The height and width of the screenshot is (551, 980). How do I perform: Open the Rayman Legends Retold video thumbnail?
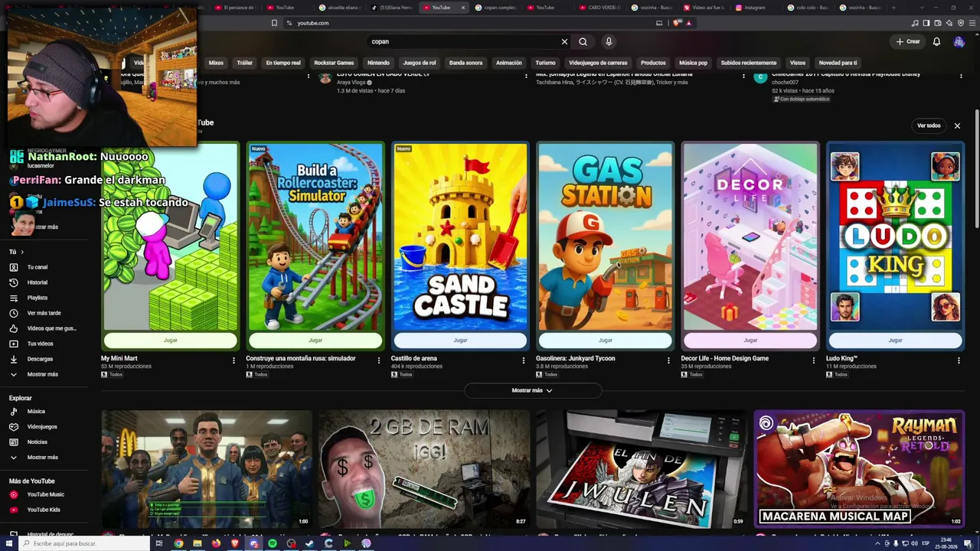coord(859,468)
